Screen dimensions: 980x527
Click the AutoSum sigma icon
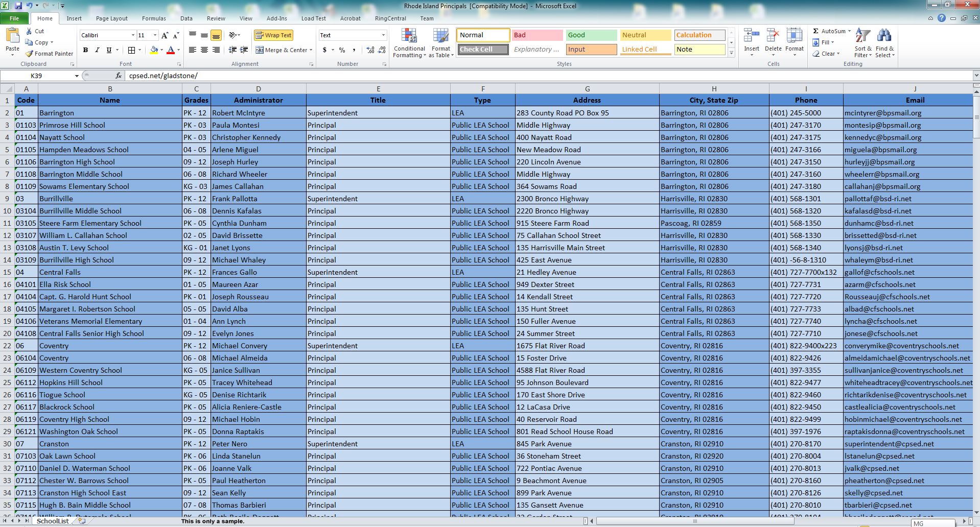(x=816, y=31)
